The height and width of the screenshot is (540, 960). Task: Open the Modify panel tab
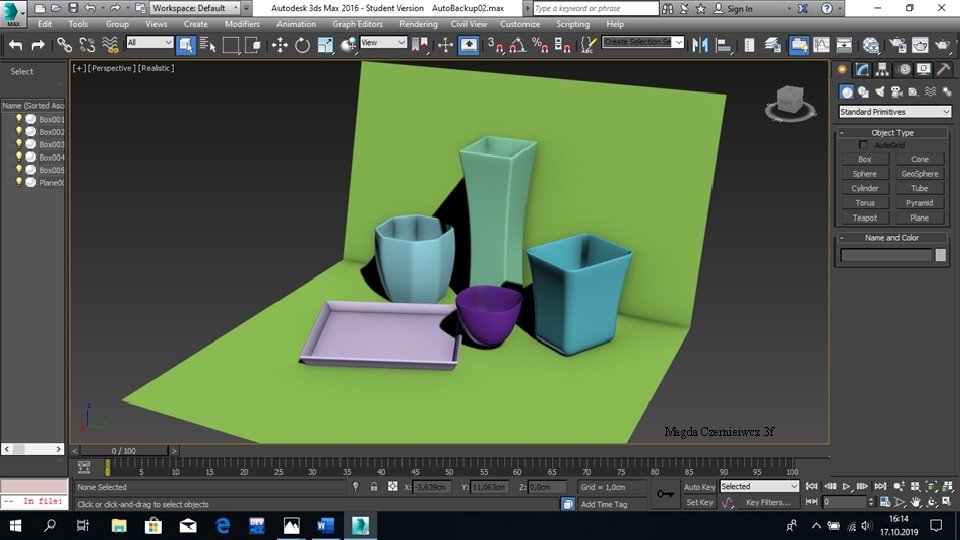[x=860, y=70]
